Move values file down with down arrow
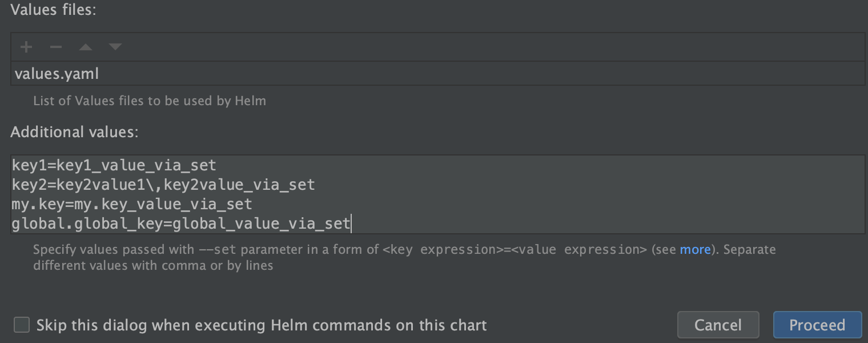Screen dimensions: 868x343 115,47
